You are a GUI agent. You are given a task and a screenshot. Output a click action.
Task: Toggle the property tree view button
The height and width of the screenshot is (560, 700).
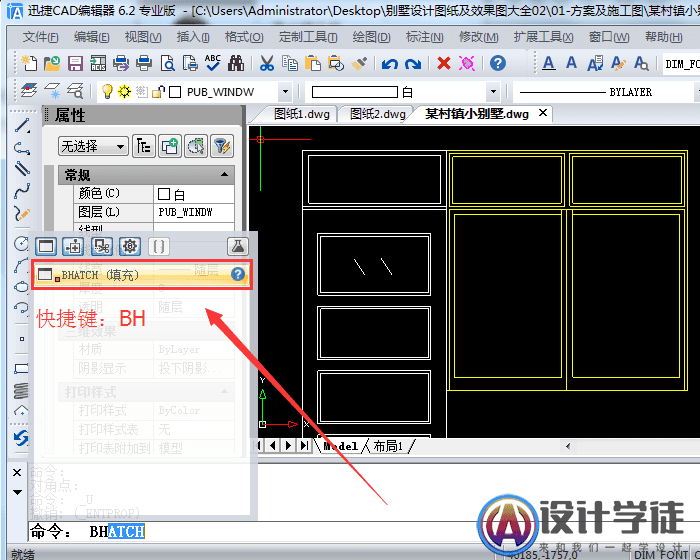click(144, 146)
